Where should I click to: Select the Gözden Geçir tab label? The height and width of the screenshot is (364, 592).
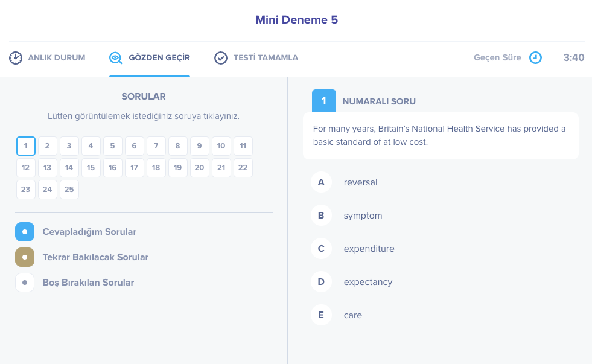click(159, 58)
